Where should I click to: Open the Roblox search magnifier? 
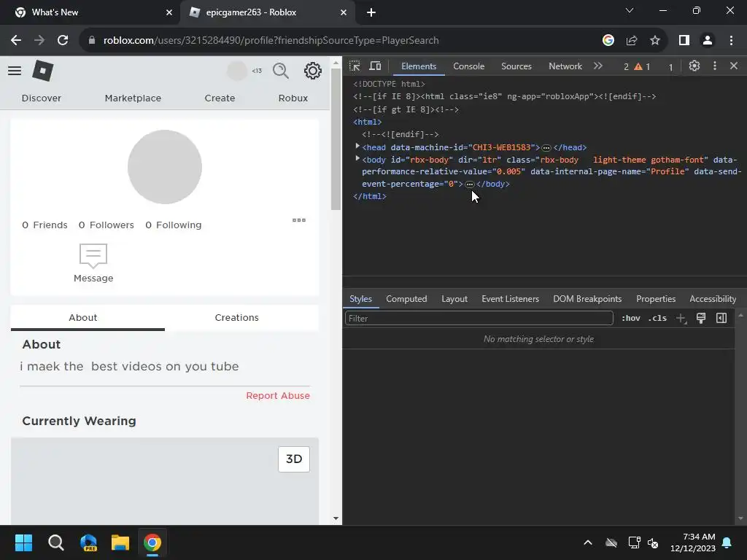pyautogui.click(x=281, y=71)
